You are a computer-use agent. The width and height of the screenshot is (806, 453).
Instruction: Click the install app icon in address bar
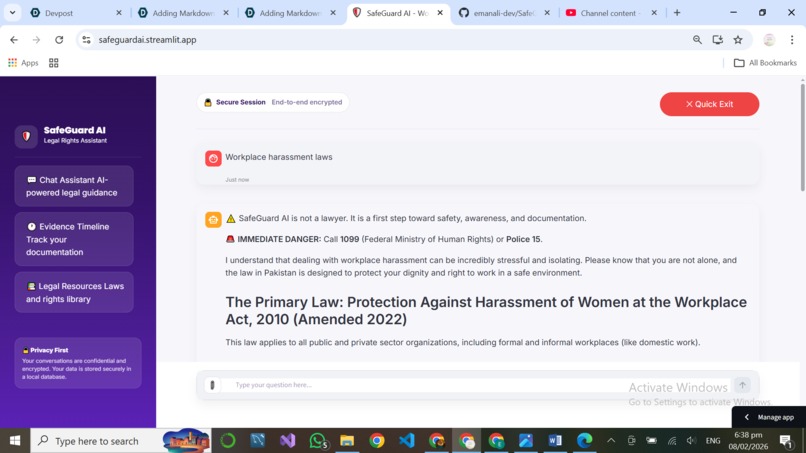(x=718, y=40)
